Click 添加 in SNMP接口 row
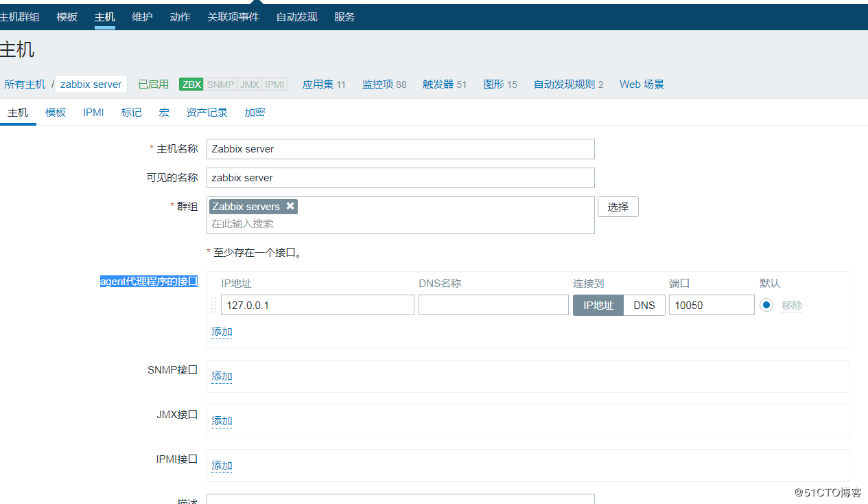Viewport: 868px width, 504px height. [222, 376]
